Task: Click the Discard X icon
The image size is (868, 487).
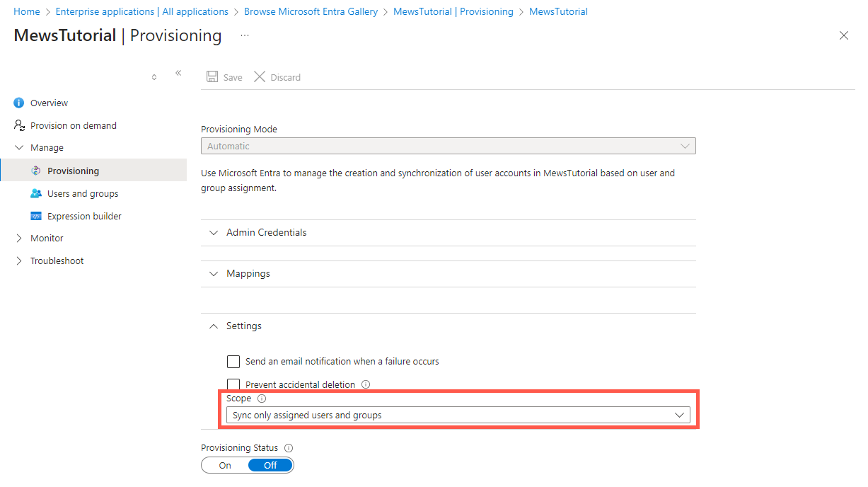Action: (260, 76)
